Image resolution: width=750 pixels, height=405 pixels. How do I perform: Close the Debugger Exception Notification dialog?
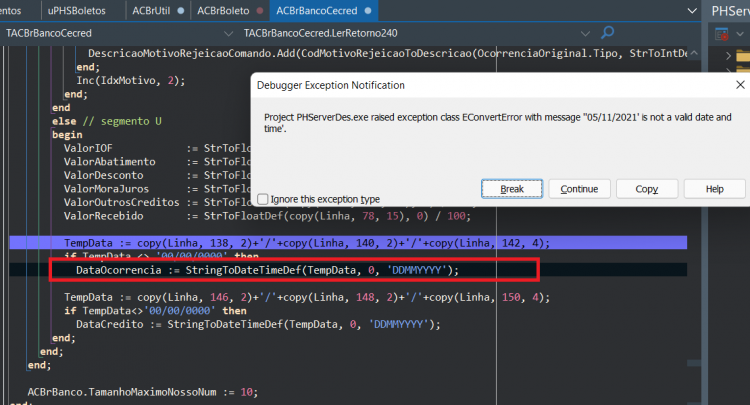(x=740, y=85)
